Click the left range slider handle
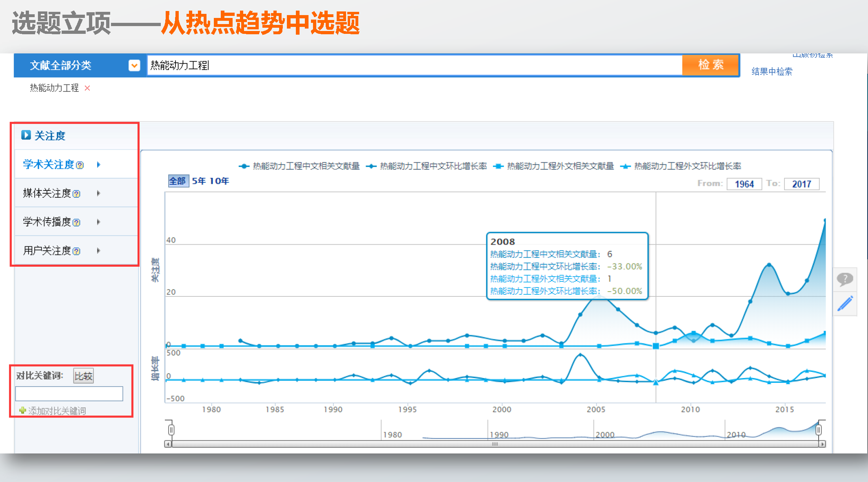The image size is (868, 482). point(171,430)
